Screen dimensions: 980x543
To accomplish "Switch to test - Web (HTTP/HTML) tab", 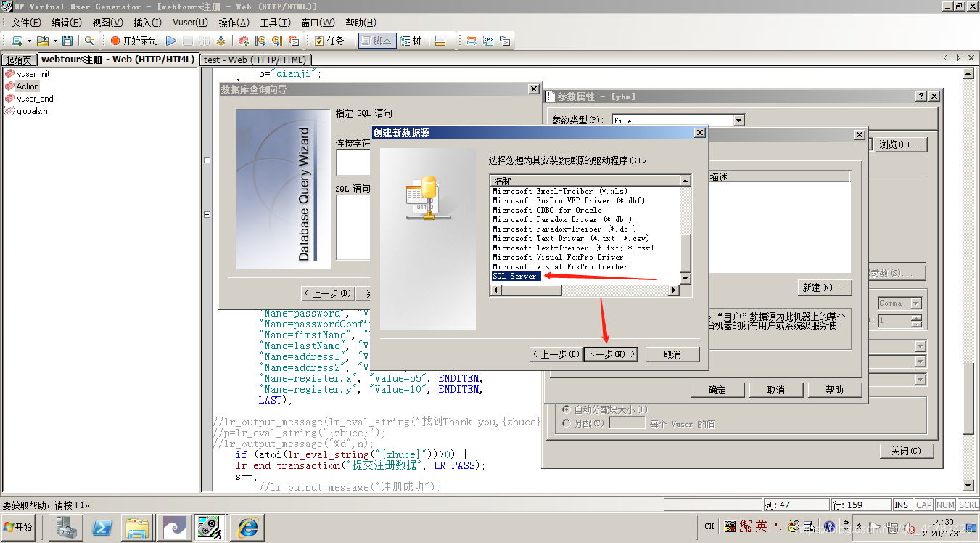I will click(255, 60).
